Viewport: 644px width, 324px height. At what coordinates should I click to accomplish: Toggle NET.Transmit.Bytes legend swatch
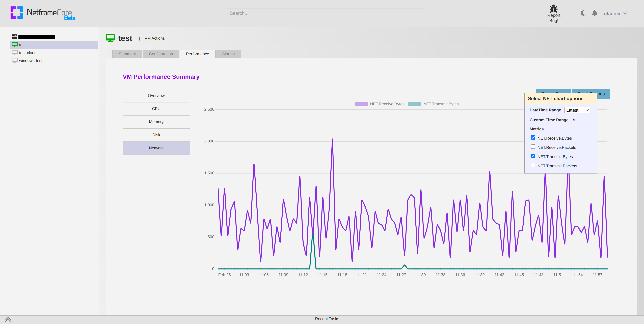click(414, 104)
